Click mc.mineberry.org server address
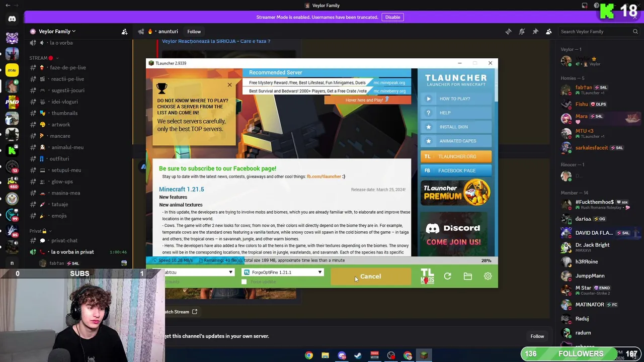The height and width of the screenshot is (362, 644). [x=389, y=91]
